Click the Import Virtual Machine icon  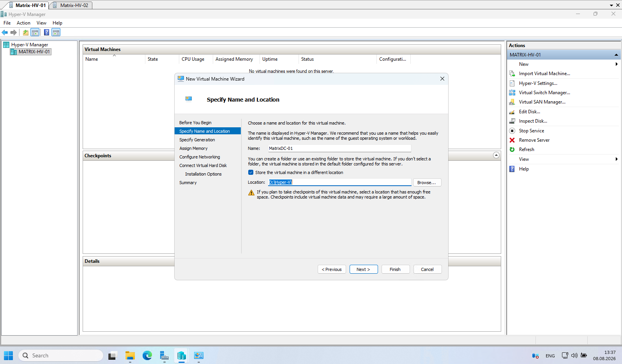click(512, 74)
